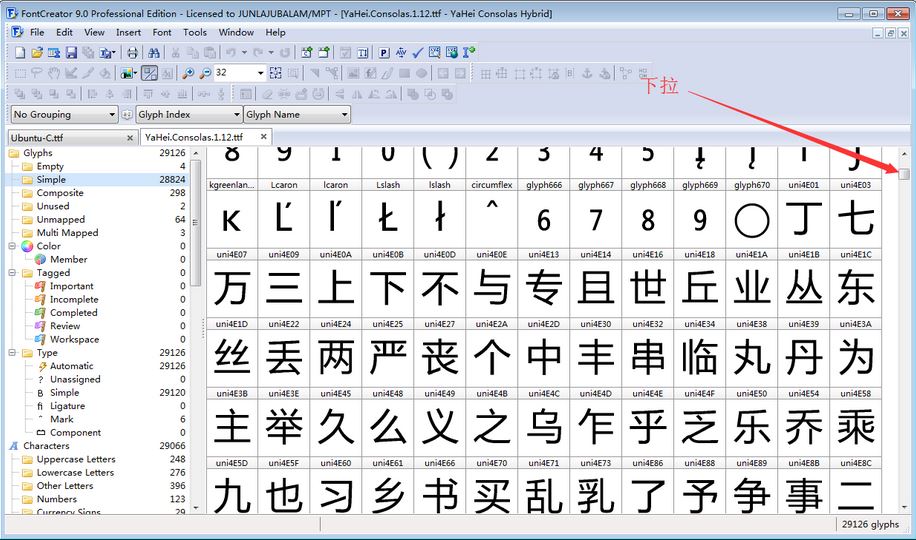Click the glyph grid vertical scrollbar thumb
Image resolution: width=916 pixels, height=540 pixels.
(x=904, y=174)
